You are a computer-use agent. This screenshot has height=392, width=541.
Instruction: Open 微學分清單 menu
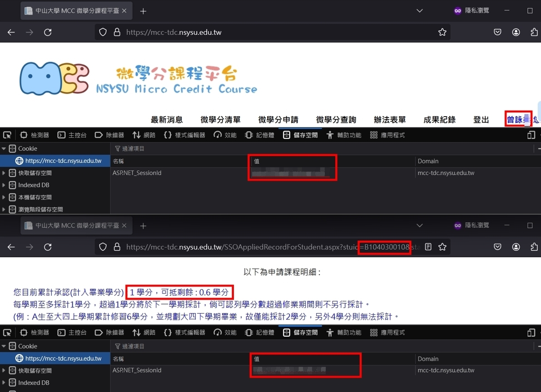coord(220,120)
